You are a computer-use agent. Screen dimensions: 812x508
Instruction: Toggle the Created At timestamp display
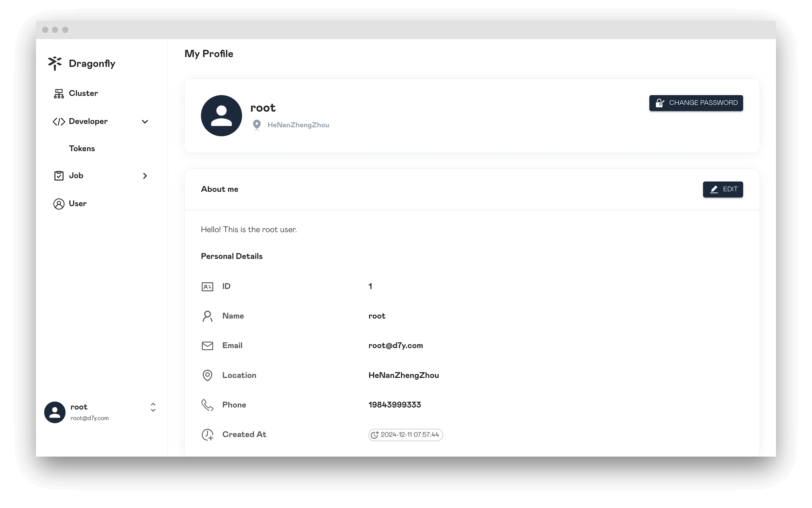pos(405,434)
